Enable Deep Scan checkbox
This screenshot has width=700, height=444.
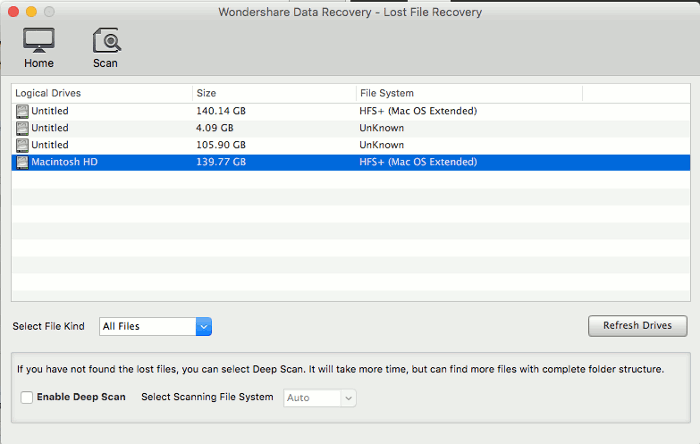click(x=27, y=397)
